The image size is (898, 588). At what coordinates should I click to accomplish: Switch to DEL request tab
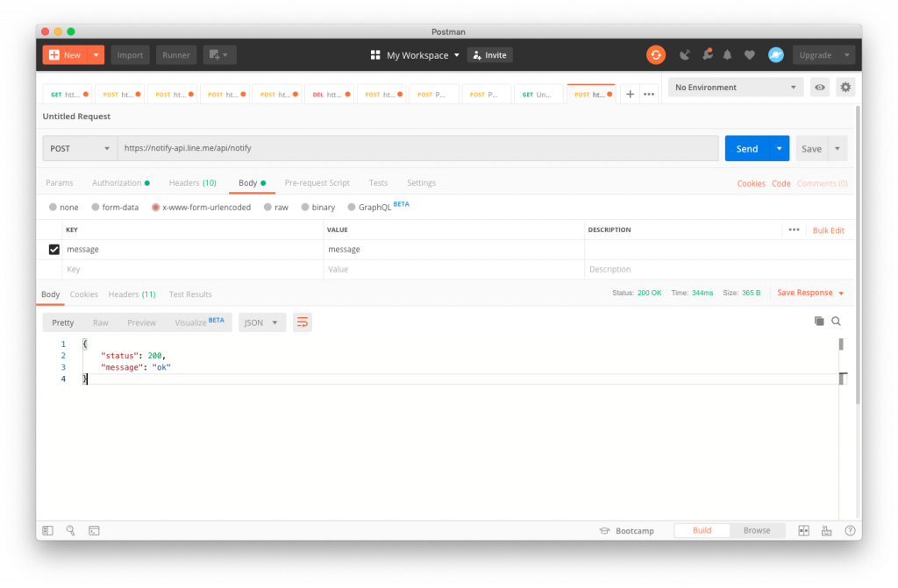(330, 94)
